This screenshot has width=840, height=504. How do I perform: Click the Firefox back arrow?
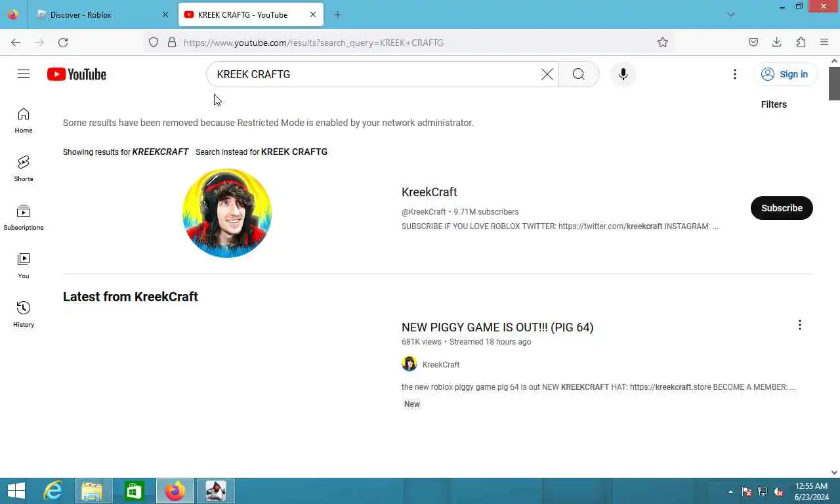click(x=16, y=43)
